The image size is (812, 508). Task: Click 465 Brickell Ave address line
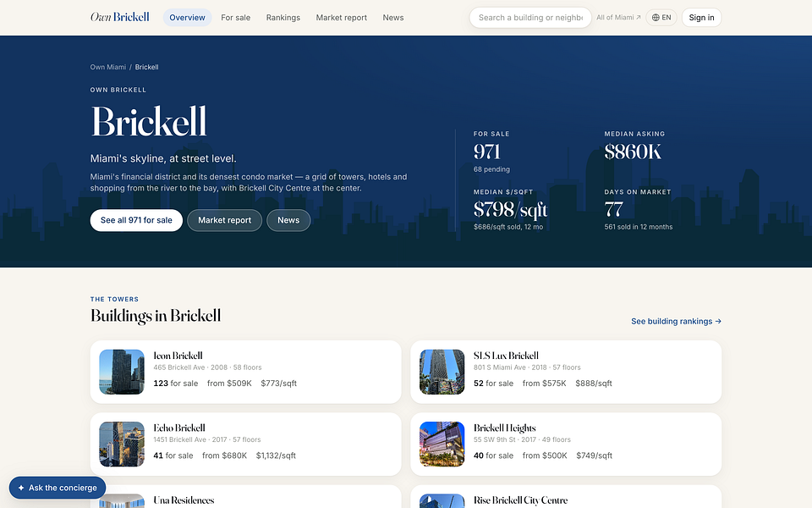207,367
